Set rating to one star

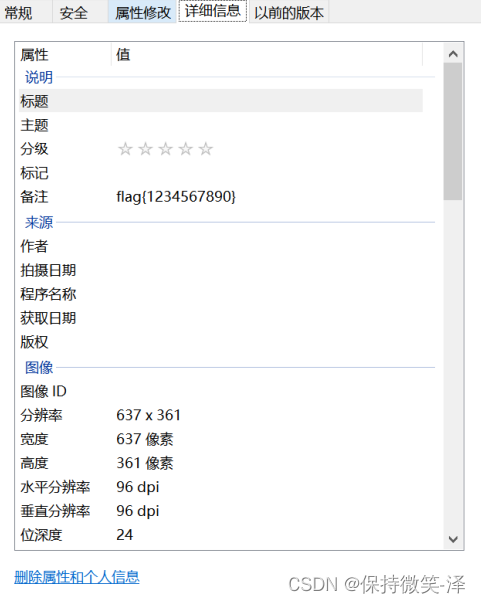coord(125,149)
